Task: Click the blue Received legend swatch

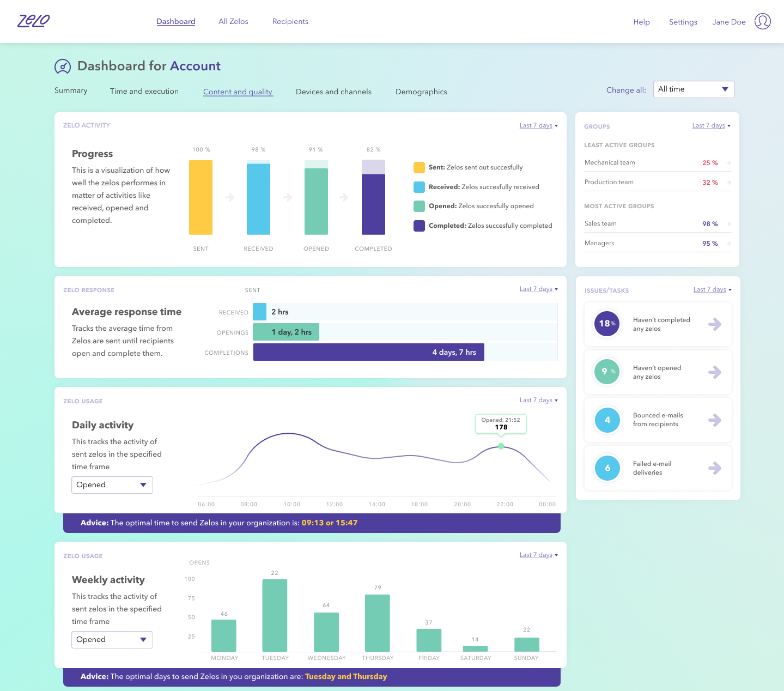Action: 419,187
